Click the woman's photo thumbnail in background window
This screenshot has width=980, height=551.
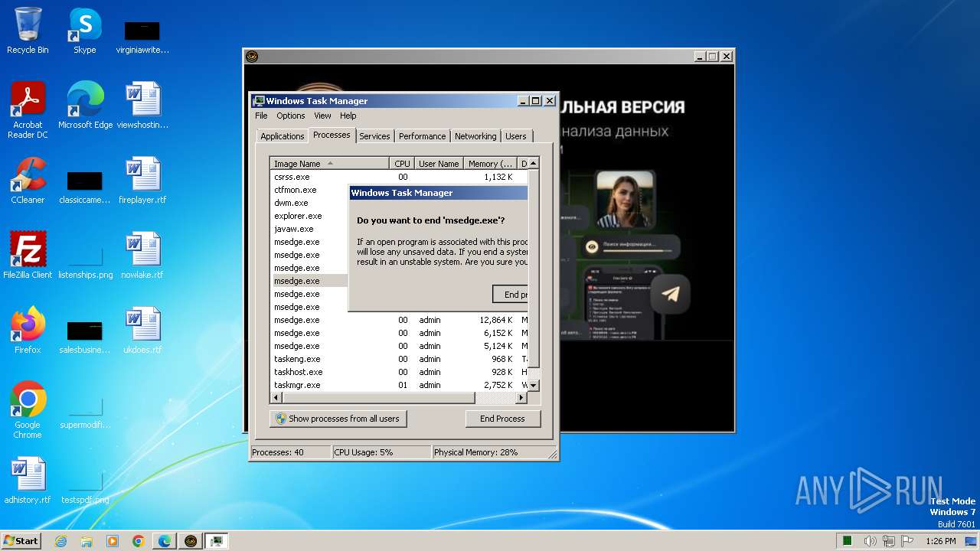(x=625, y=199)
